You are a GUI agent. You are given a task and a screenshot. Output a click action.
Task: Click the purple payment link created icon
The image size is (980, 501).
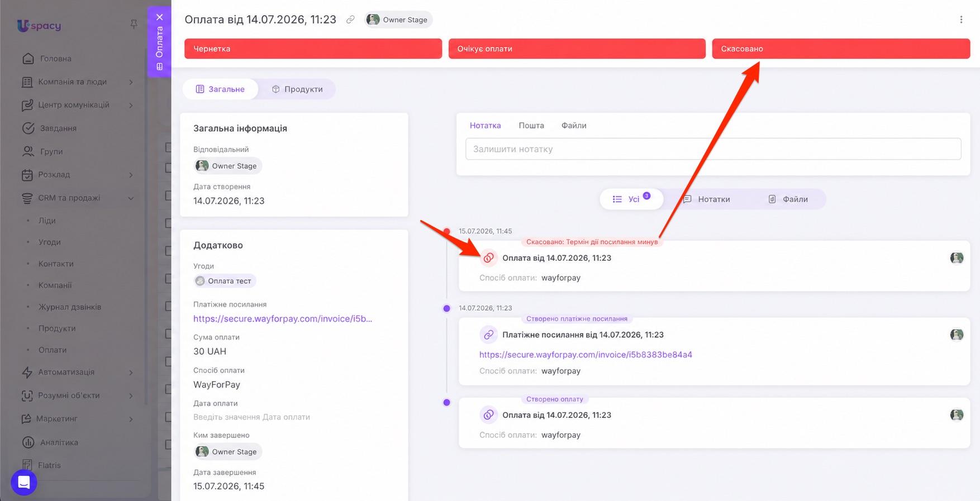coord(488,335)
